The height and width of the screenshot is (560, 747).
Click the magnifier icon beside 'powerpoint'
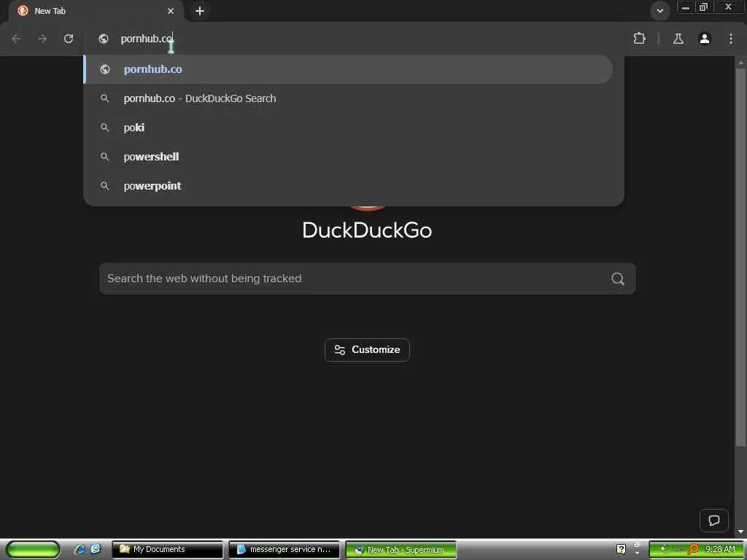[105, 186]
